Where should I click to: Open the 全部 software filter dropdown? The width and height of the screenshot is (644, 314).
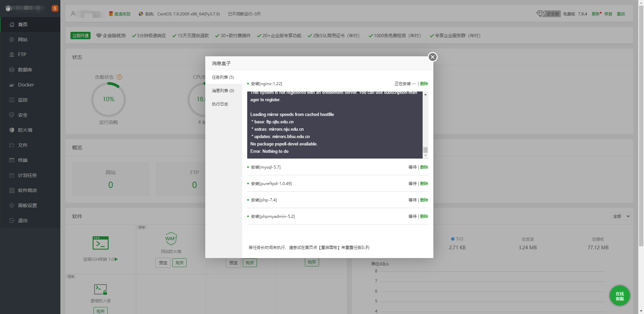tap(621, 216)
